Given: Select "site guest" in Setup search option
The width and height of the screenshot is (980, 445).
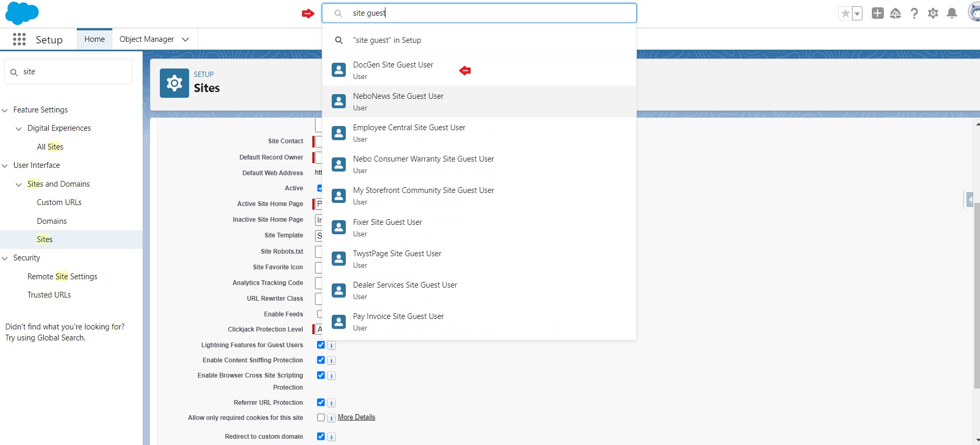Looking at the screenshot, I should (479, 40).
